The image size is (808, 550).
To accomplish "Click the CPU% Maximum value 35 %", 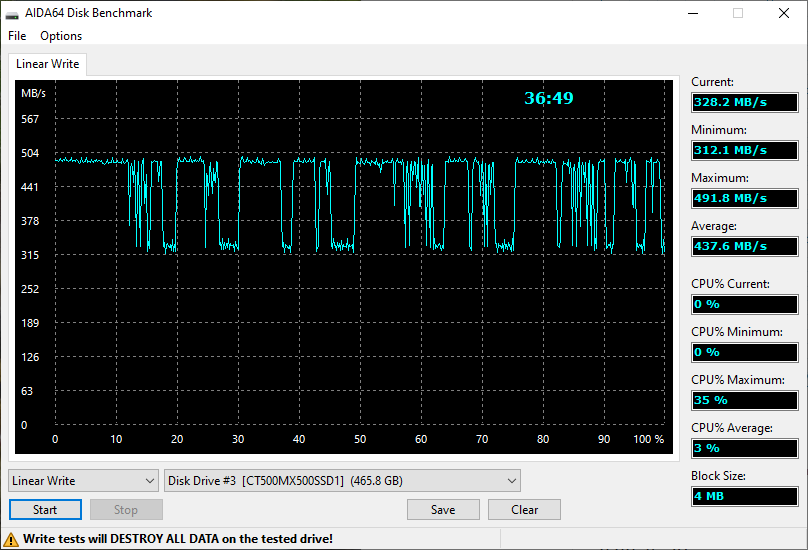I will [x=745, y=400].
